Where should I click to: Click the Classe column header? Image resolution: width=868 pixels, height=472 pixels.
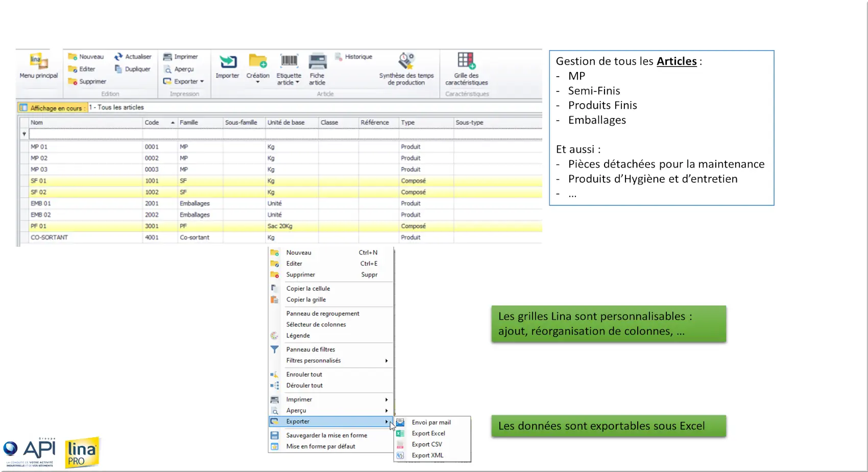tap(339, 123)
